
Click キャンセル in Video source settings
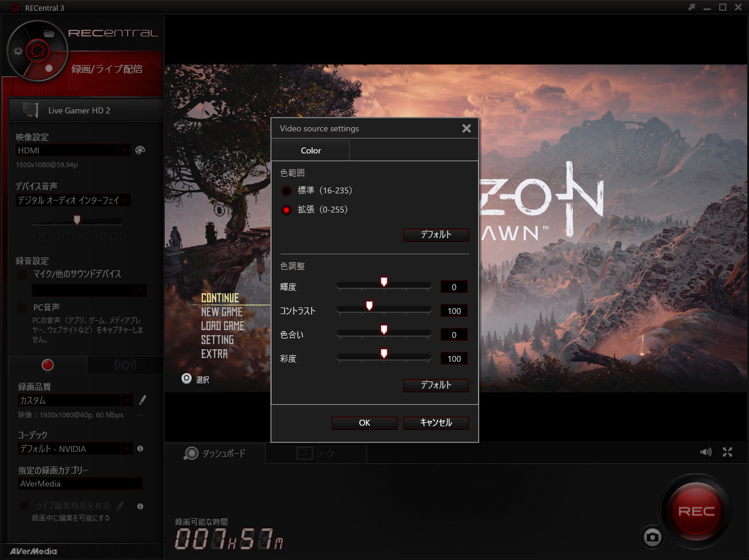(436, 423)
